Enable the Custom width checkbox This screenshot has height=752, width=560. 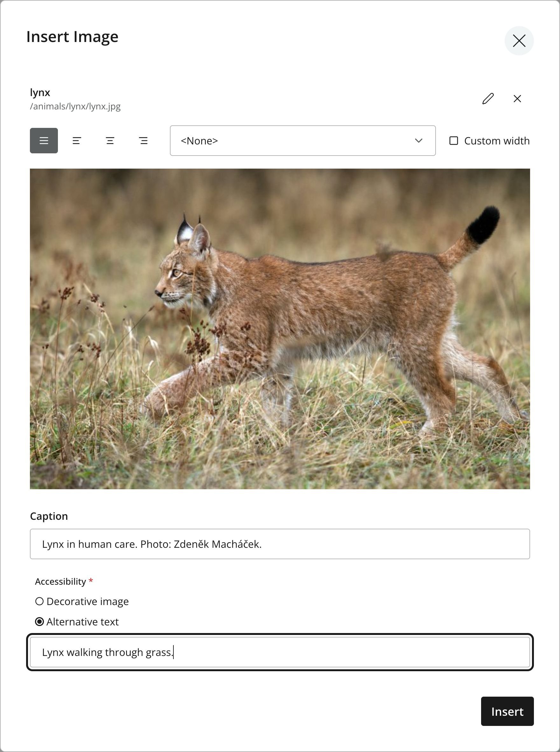coord(453,141)
